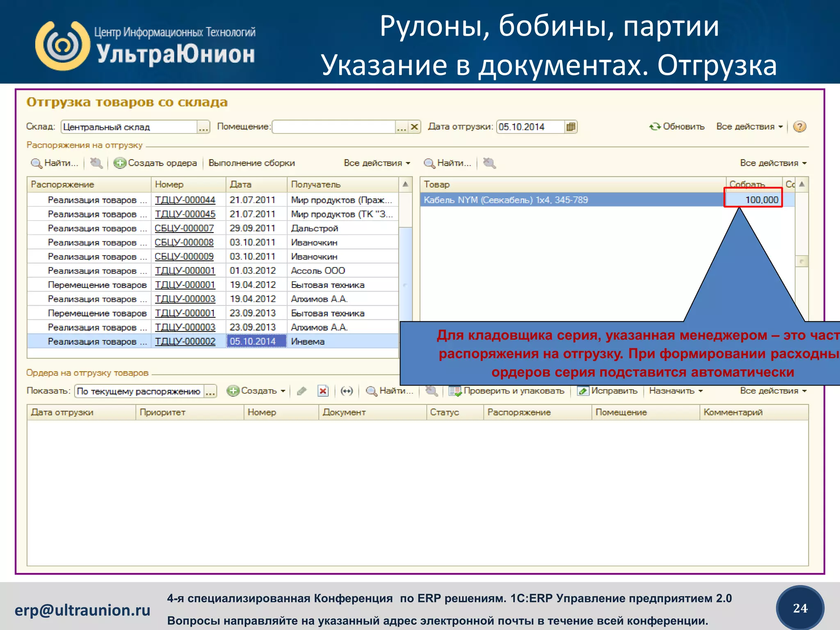Screen dimensions: 840x630
Task: Click Приоритет column header
Action: 190,413
